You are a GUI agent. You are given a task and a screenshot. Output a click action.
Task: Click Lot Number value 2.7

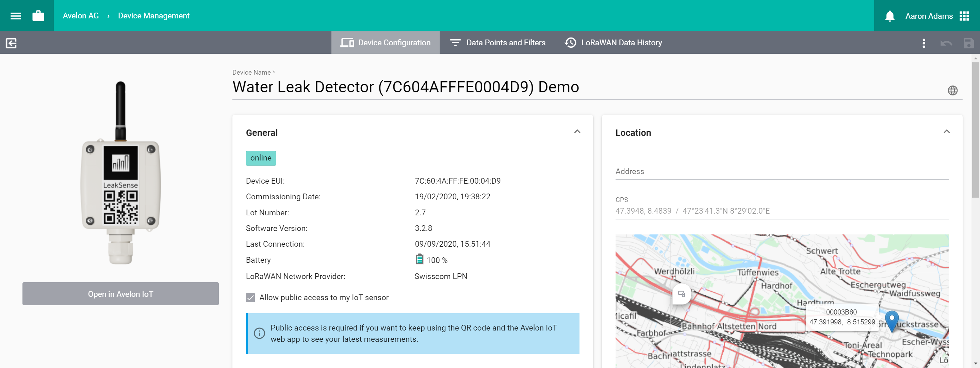click(420, 213)
